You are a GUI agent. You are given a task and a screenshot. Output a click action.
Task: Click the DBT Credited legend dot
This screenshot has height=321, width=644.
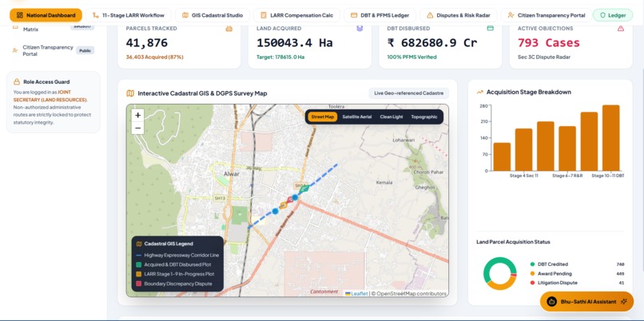532,264
